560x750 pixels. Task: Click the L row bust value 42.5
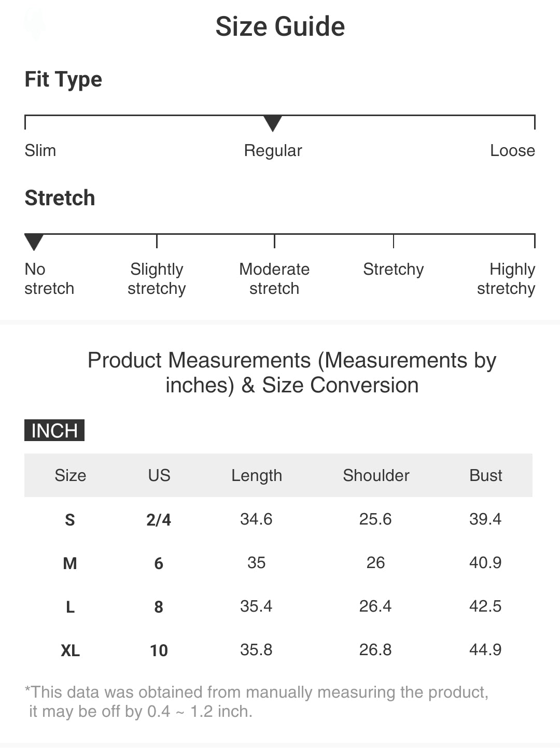coord(485,606)
